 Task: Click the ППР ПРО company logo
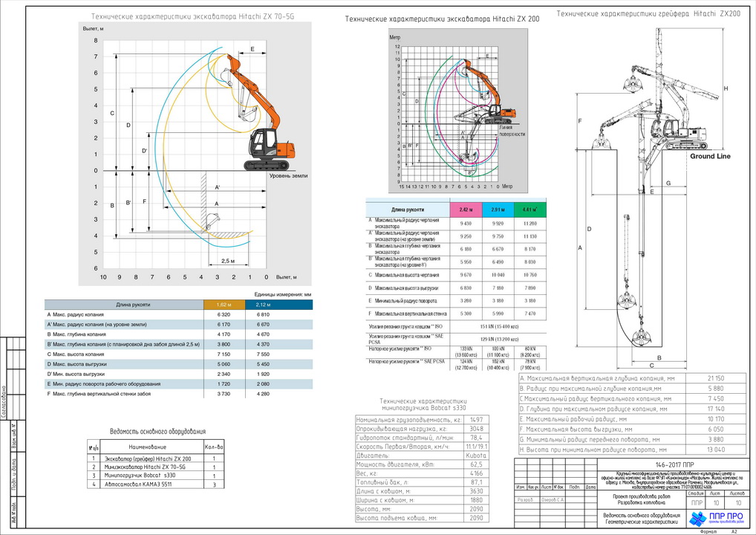tap(717, 518)
